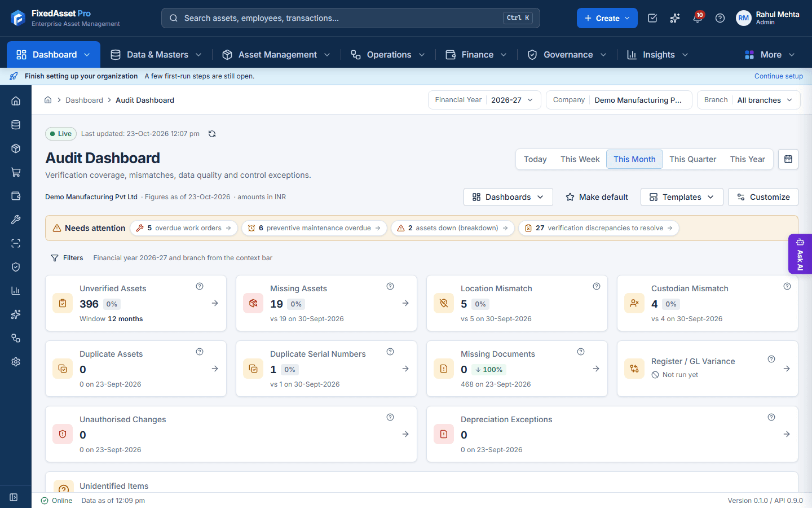
Task: Click sidebar shopping cart icon
Action: [16, 172]
